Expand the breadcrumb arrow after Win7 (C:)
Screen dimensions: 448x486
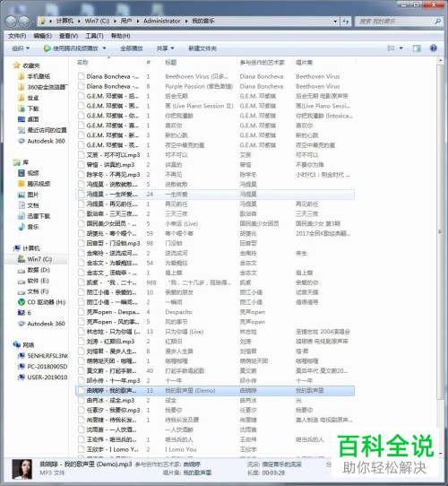coord(115,22)
